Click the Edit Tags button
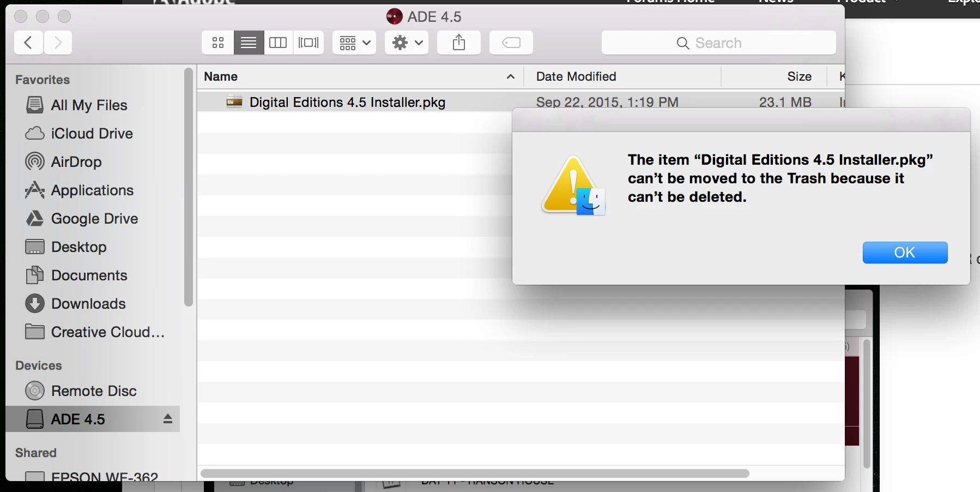The height and width of the screenshot is (492, 980). [511, 43]
